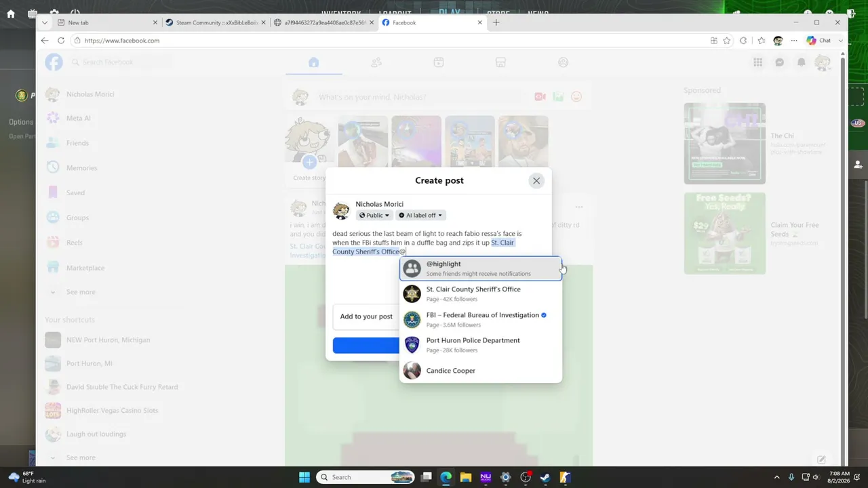Show hidden system tray icons
The width and height of the screenshot is (868, 488).
[776, 477]
